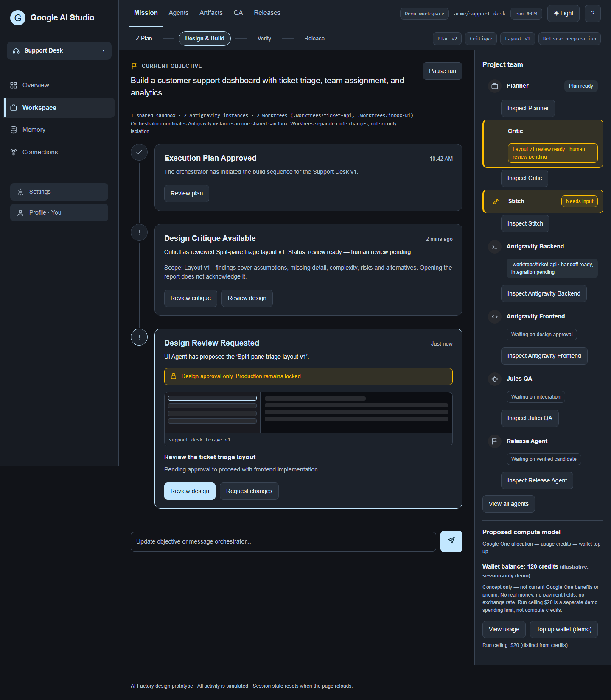Click the Critic exclamation warning icon
Viewport: 611px width, 700px height.
[x=496, y=131]
